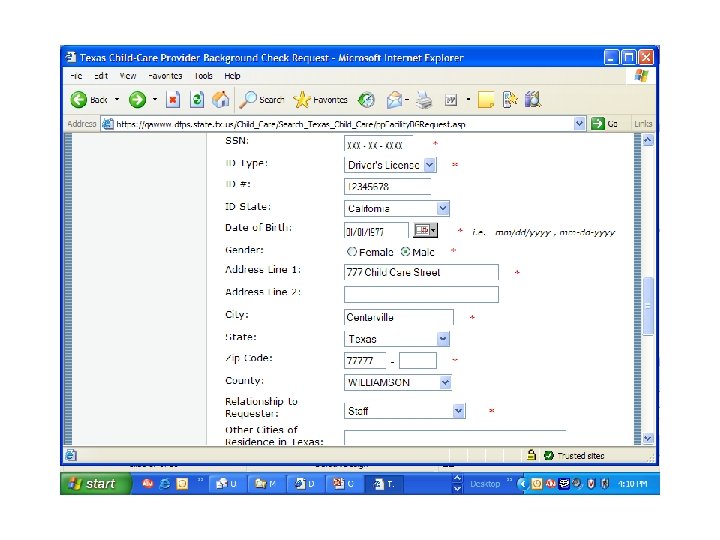Screen dimensions: 720x540
Task: Click the vertical scrollbar thumb
Action: pyautogui.click(x=647, y=306)
